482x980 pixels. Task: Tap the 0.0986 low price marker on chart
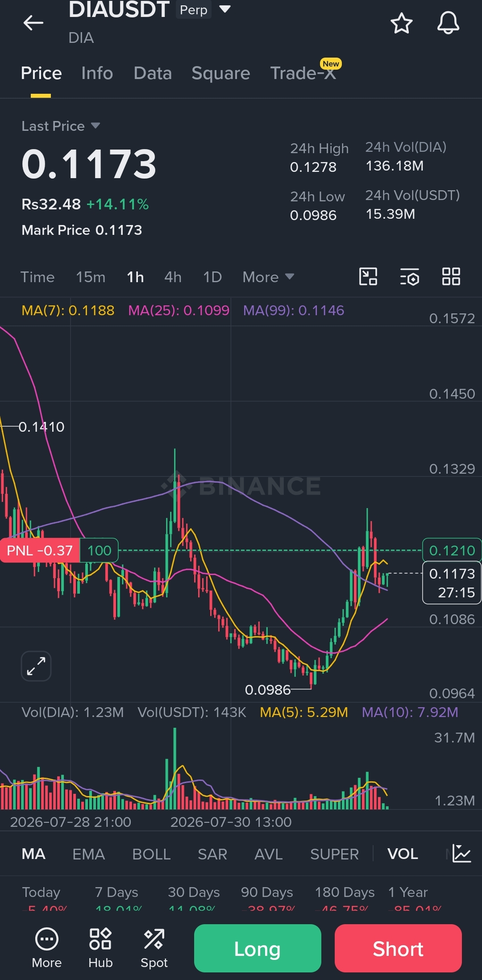tap(268, 690)
